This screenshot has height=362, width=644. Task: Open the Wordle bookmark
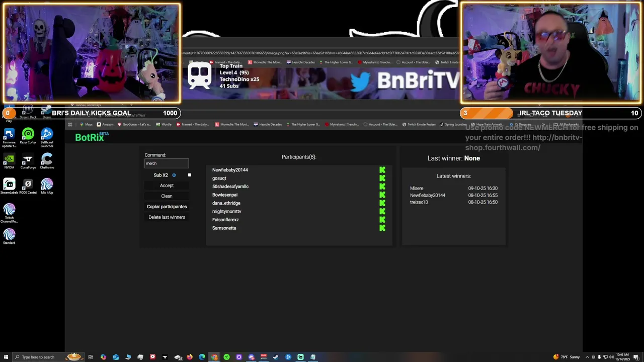pyautogui.click(x=164, y=125)
